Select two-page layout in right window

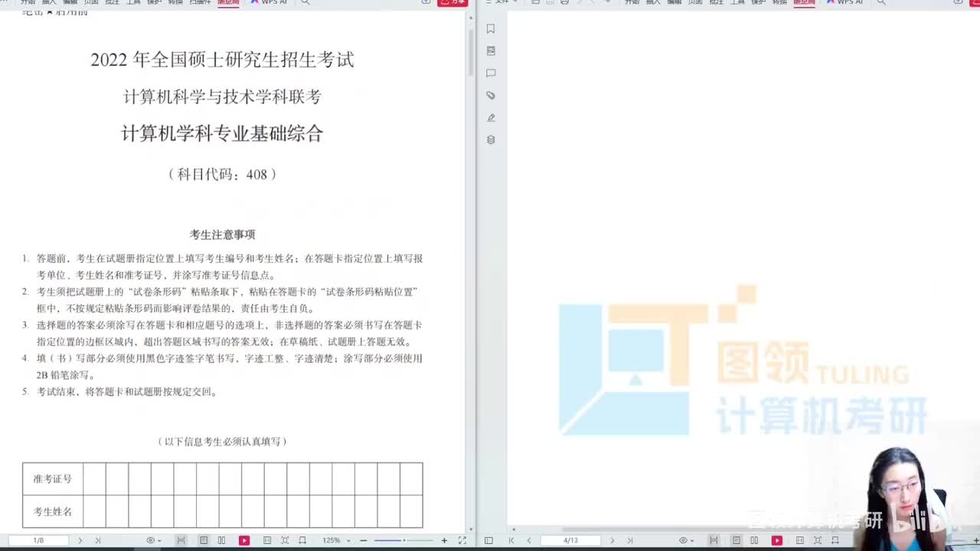[754, 540]
